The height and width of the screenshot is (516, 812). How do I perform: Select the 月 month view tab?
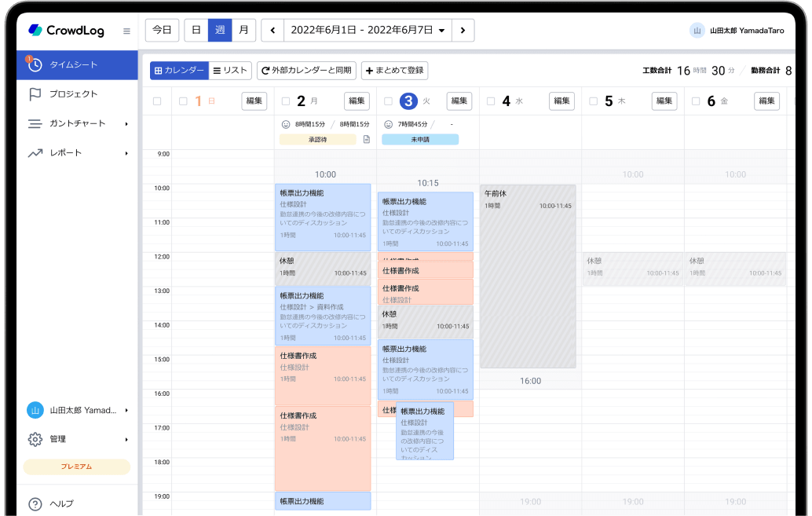(x=243, y=31)
